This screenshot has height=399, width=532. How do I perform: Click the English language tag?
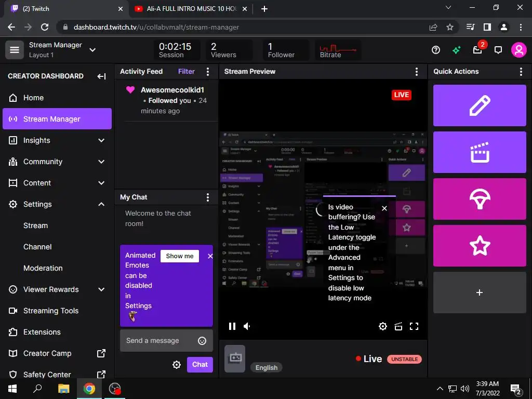pos(267,367)
